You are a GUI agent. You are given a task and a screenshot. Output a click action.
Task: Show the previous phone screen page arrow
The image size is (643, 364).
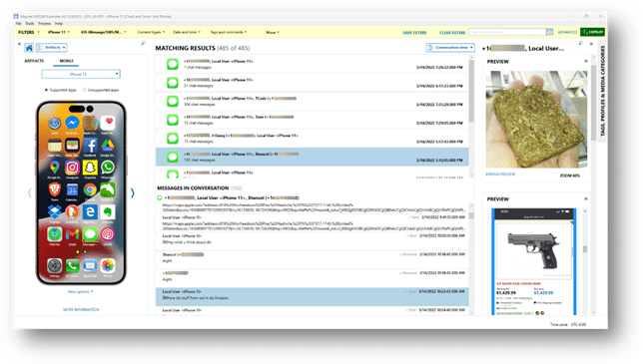coord(30,192)
